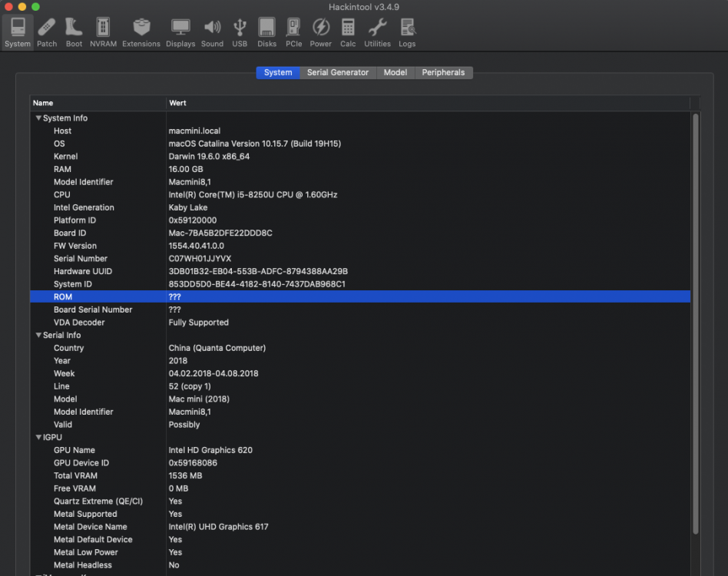Select the Platform ID row
This screenshot has width=728, height=576.
point(360,220)
